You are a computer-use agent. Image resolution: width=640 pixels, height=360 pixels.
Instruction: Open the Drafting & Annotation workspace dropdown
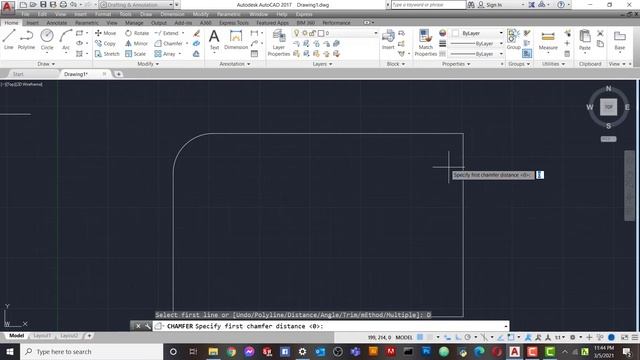(x=137, y=5)
